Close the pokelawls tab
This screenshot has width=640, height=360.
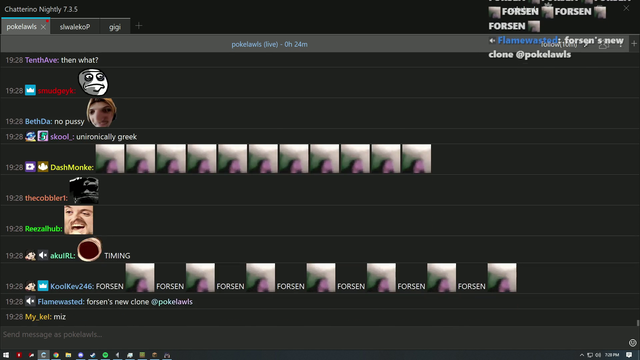click(x=43, y=27)
